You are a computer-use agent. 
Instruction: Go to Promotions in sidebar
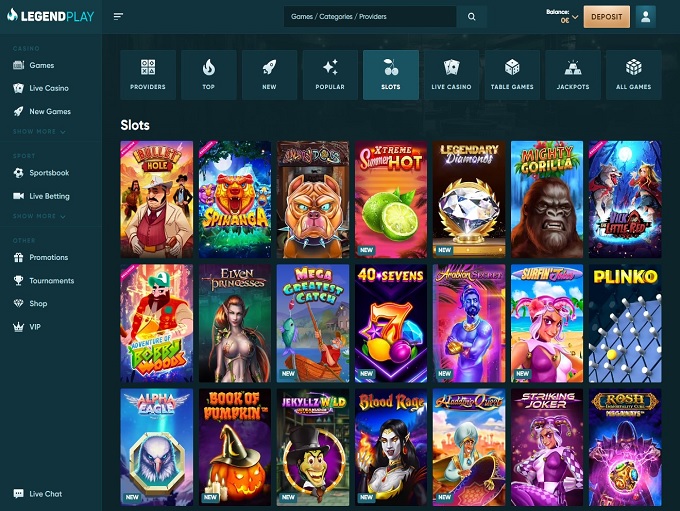pyautogui.click(x=49, y=257)
